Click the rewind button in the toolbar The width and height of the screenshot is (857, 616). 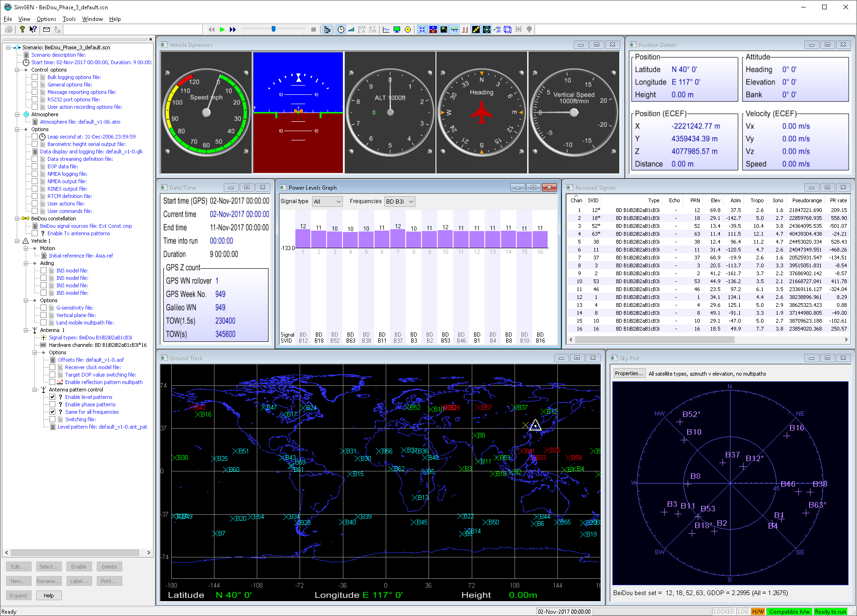[x=212, y=29]
